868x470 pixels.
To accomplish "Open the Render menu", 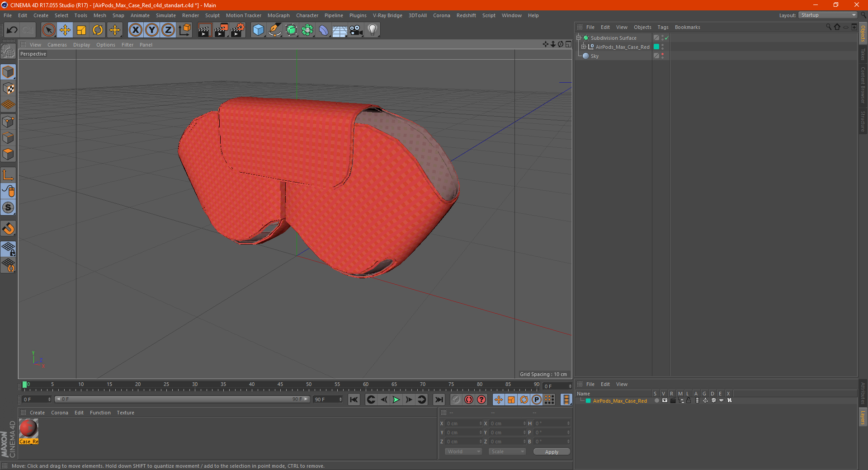I will 190,15.
